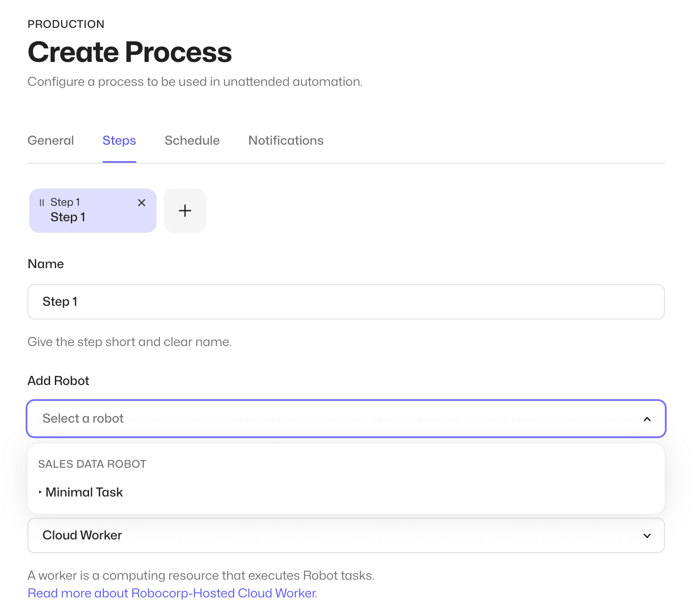Click the Select a robot combo box
This screenshot has width=695, height=616.
(x=346, y=419)
